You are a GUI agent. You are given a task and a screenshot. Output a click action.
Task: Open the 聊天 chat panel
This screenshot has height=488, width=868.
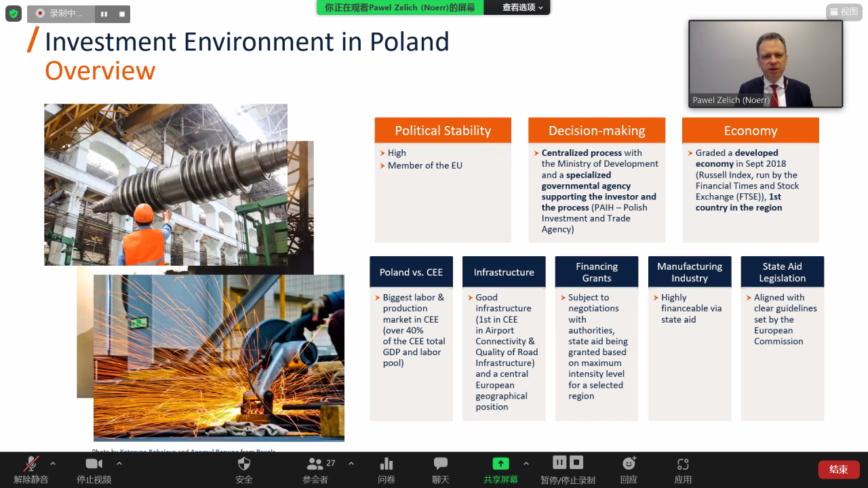(441, 469)
